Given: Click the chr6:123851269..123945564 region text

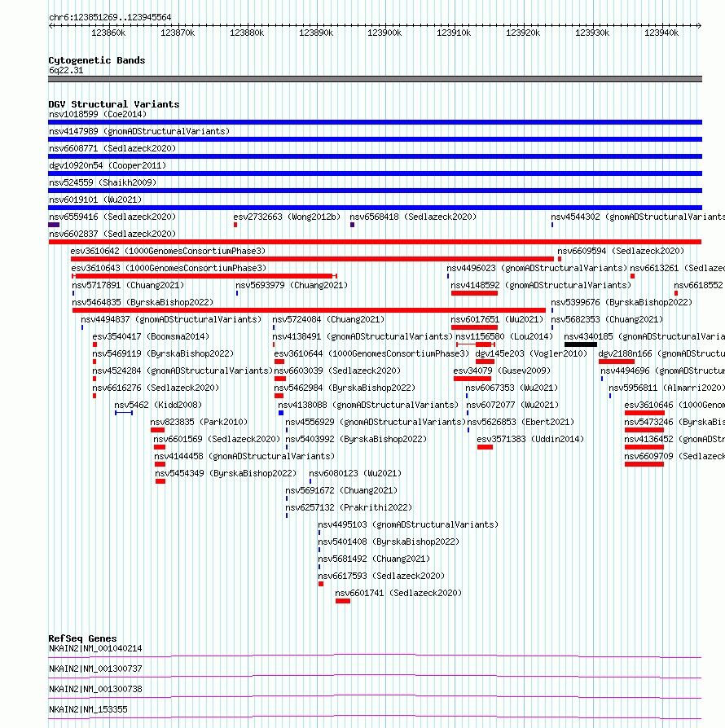Looking at the screenshot, I should pyautogui.click(x=110, y=18).
